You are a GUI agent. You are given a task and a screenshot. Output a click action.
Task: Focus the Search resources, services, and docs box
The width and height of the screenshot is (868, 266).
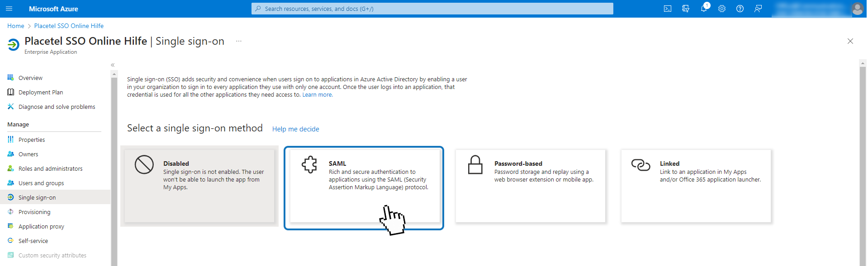click(x=432, y=9)
